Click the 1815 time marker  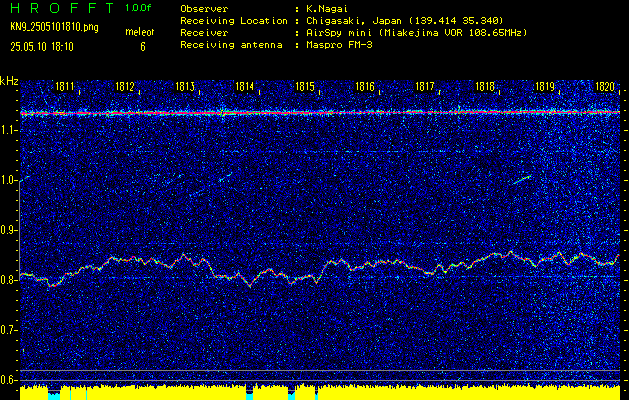click(x=305, y=86)
